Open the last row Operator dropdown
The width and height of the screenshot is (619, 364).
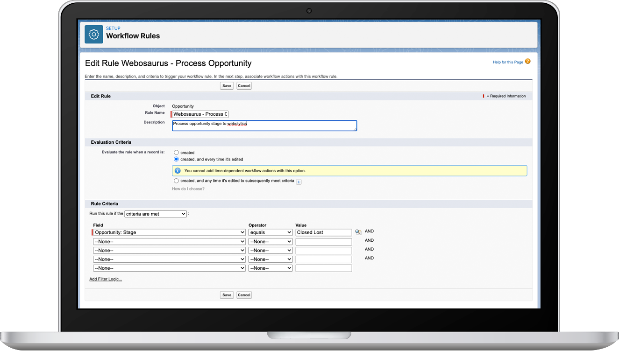coord(270,268)
